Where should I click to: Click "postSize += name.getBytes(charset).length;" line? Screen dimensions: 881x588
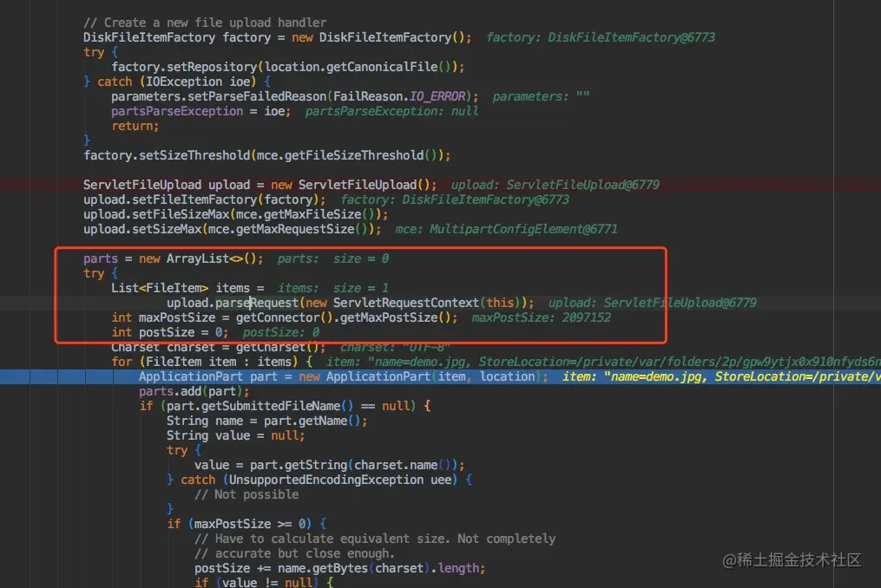tap(340, 568)
